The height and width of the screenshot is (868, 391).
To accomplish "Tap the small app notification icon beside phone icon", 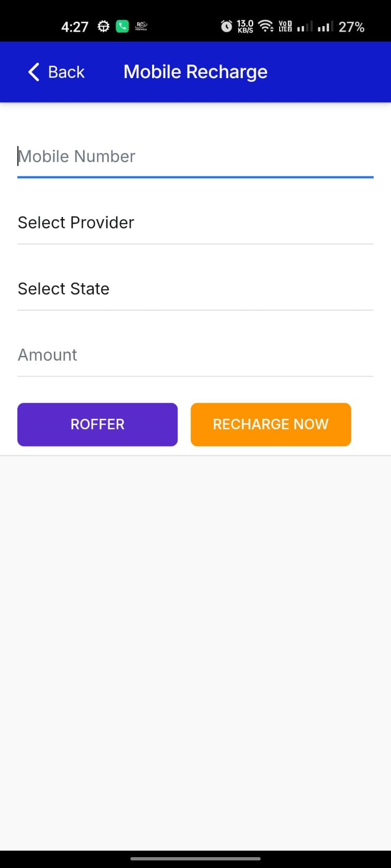I will (x=141, y=26).
